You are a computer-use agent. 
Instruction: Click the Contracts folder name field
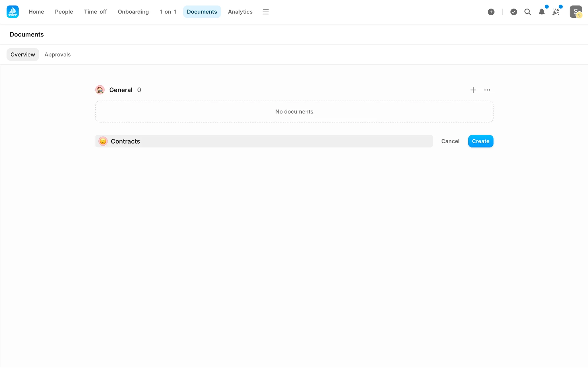point(269,141)
